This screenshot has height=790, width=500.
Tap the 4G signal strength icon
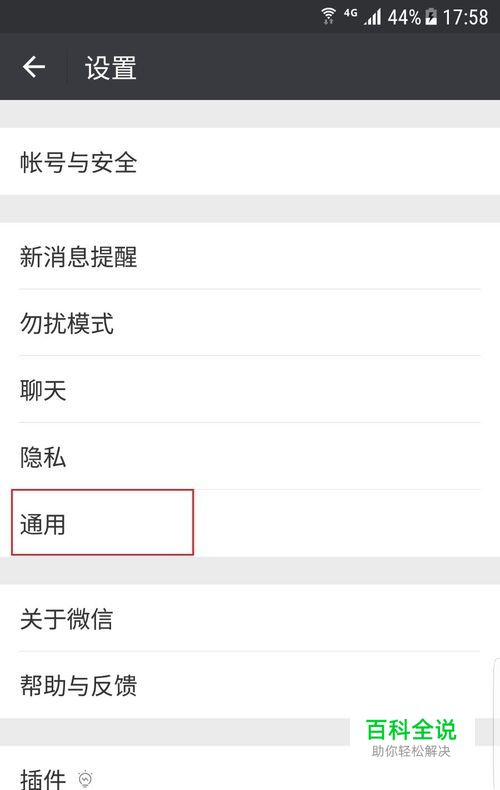(x=363, y=17)
